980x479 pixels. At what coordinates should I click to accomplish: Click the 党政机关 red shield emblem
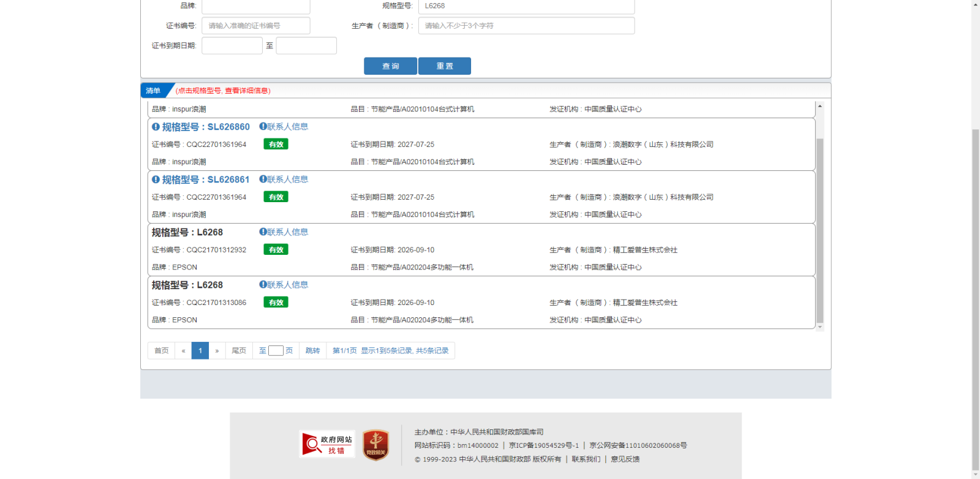pyautogui.click(x=375, y=445)
